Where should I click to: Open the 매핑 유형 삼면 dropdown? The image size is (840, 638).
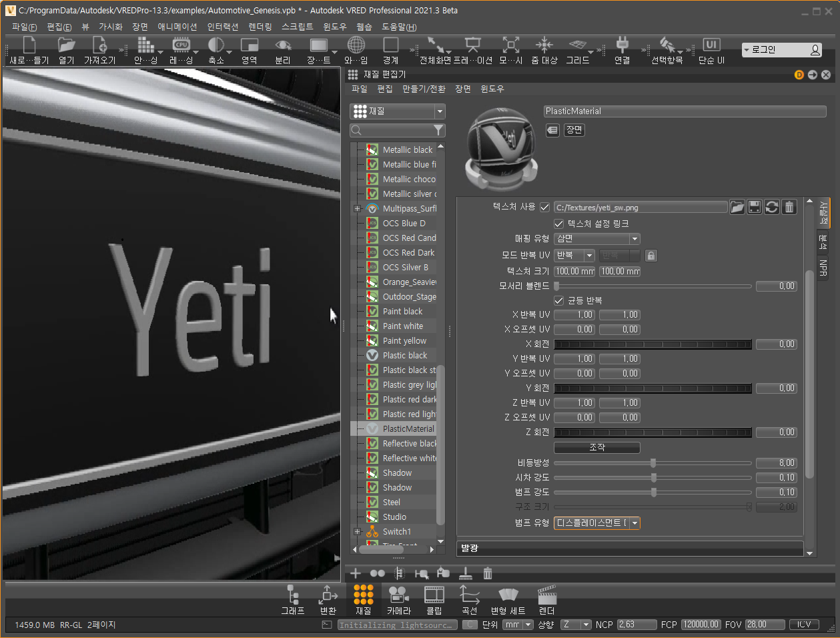tap(597, 238)
